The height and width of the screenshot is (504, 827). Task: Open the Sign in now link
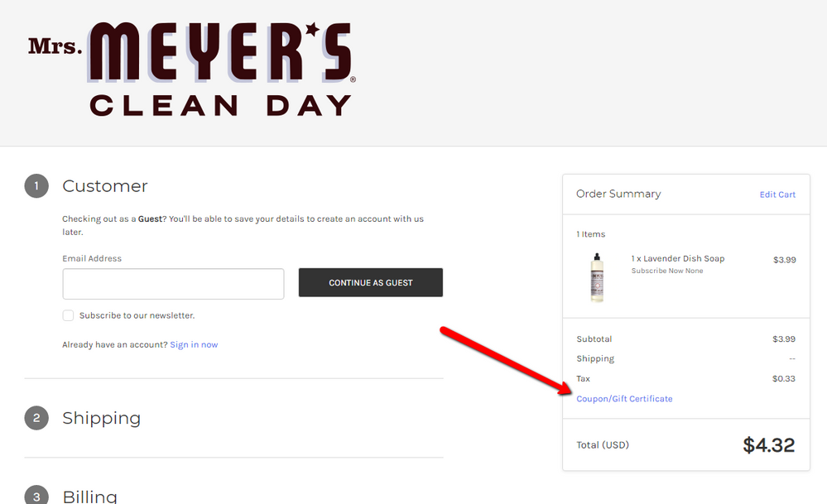point(194,345)
